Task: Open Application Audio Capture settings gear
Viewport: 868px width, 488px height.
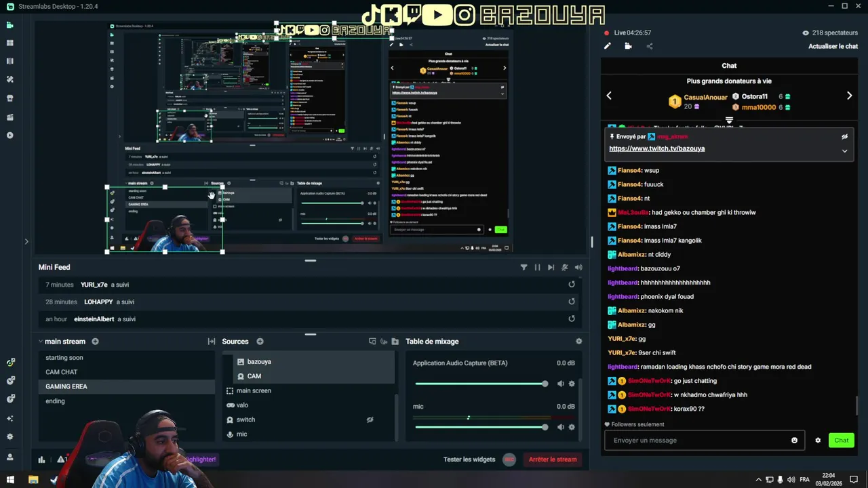Action: [572, 384]
